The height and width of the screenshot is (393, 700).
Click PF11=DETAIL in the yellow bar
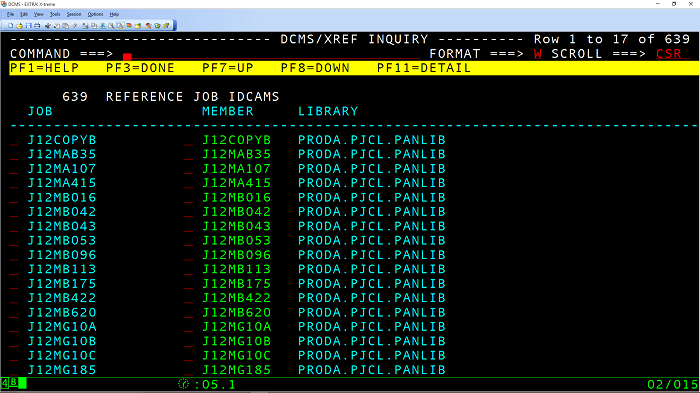pos(424,68)
